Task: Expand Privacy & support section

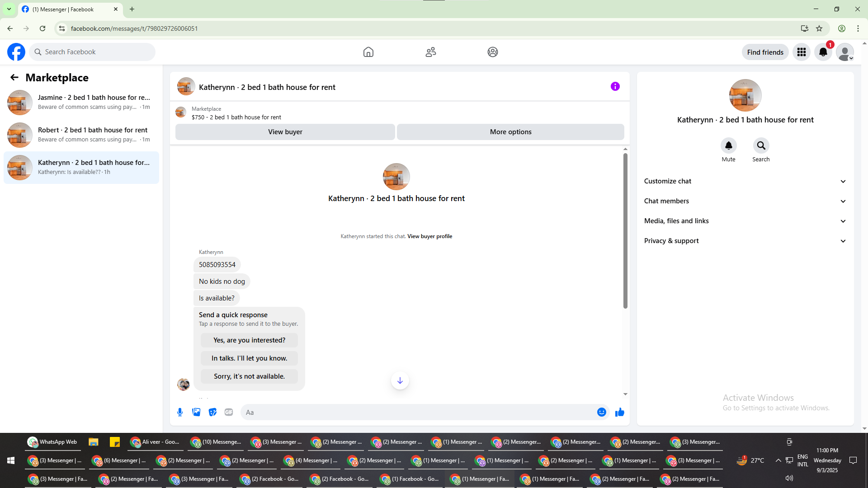Action: (745, 241)
